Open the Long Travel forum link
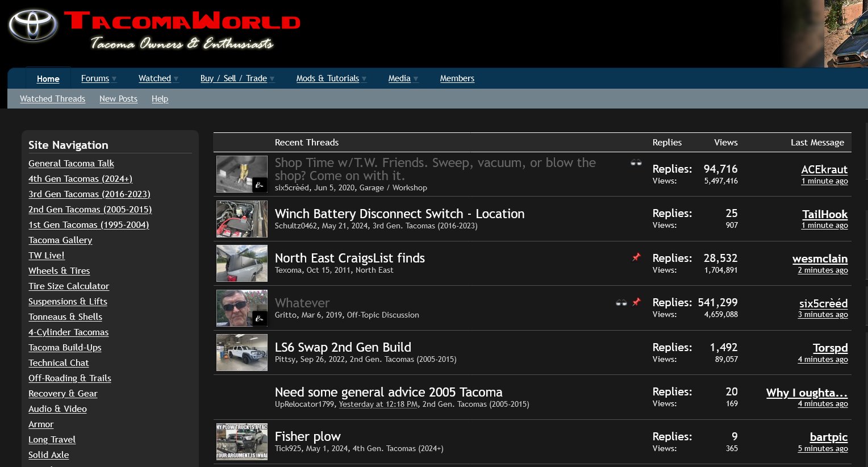 [52, 440]
